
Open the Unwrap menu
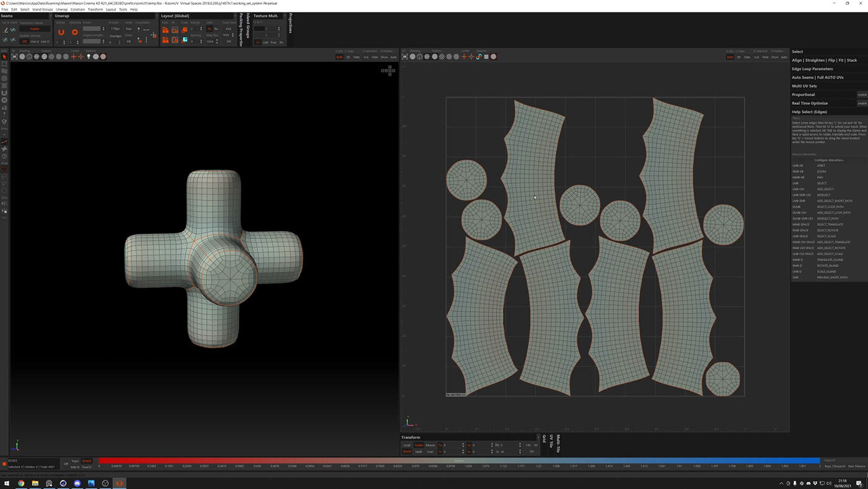click(61, 9)
